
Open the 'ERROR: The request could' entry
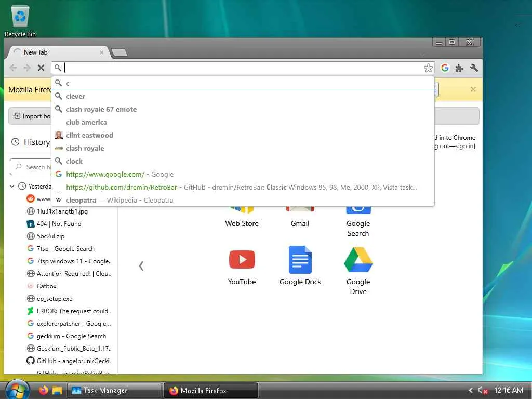(69, 311)
